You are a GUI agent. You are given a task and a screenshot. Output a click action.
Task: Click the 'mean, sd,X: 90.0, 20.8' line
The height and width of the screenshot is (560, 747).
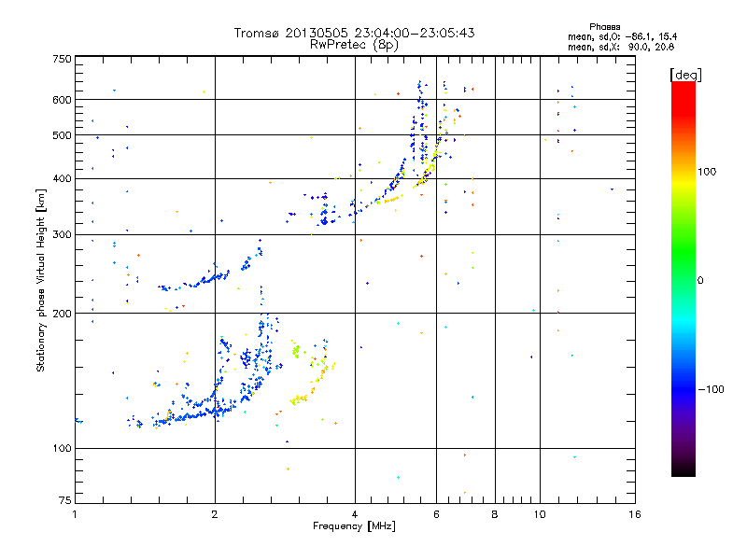click(x=621, y=47)
